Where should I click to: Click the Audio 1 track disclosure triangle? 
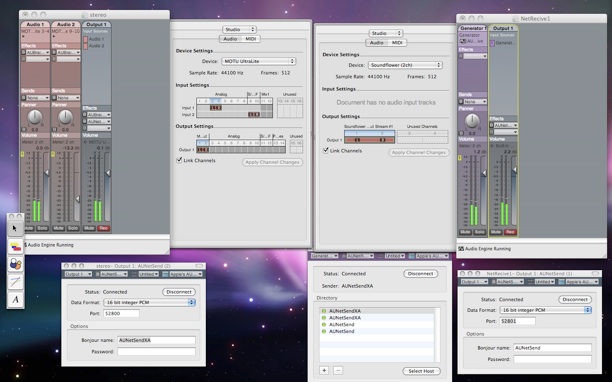tap(23, 36)
